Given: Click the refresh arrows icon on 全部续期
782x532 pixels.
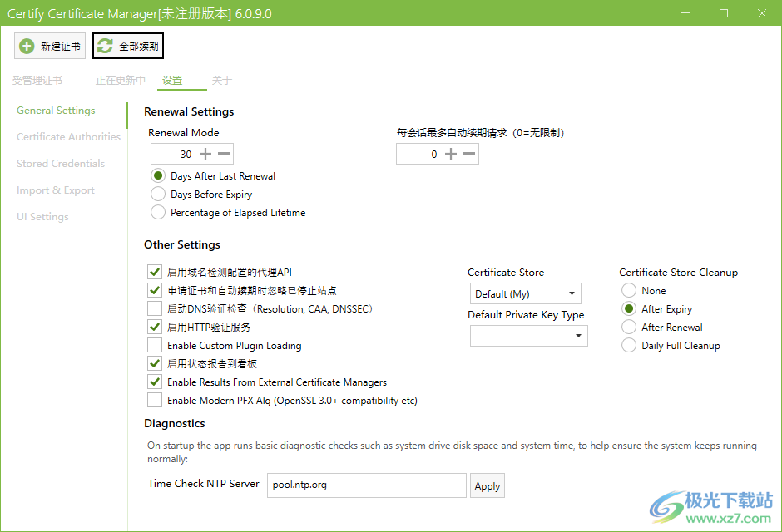Looking at the screenshot, I should pos(105,47).
